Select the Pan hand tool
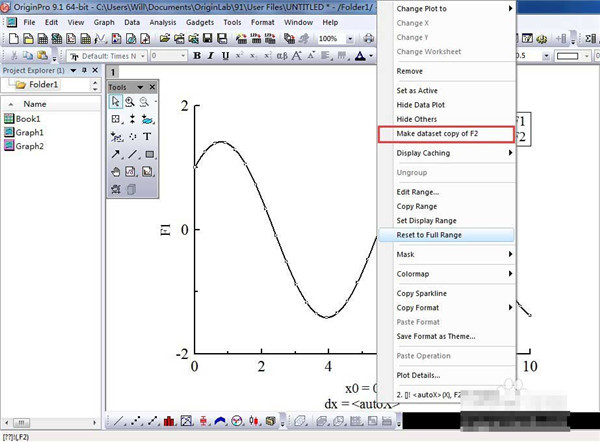 pos(116,172)
